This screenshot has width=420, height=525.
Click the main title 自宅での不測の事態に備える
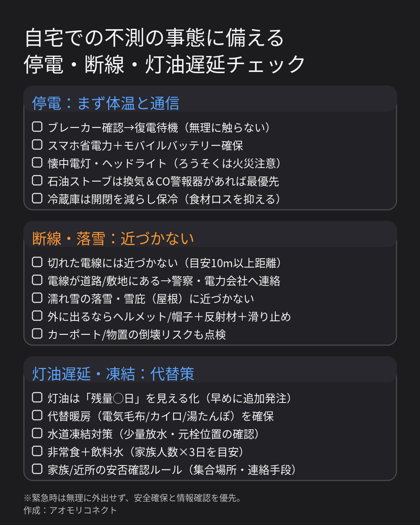[x=154, y=38]
